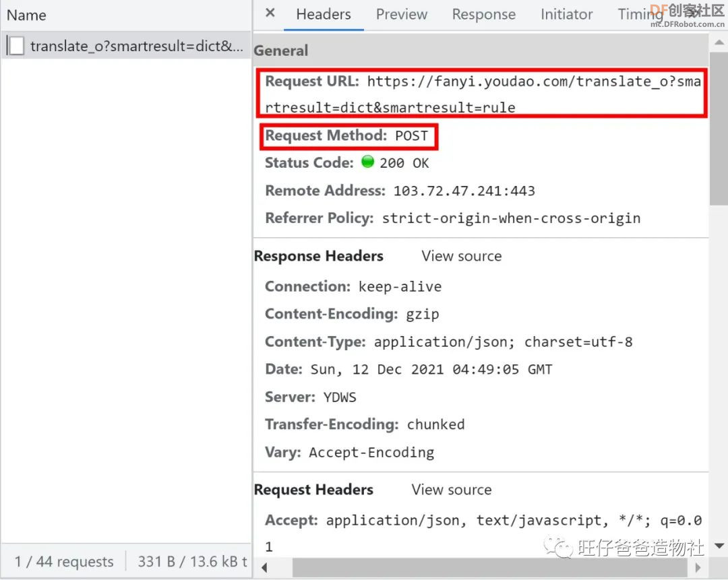Click the Server YDWS header
Screen dimensions: 728x580
tap(311, 397)
